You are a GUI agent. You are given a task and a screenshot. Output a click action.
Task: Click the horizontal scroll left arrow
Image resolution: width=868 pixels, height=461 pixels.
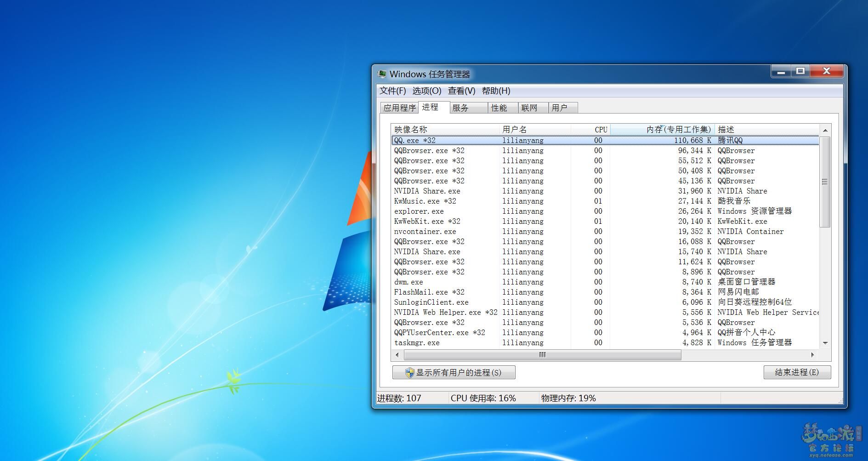[397, 355]
